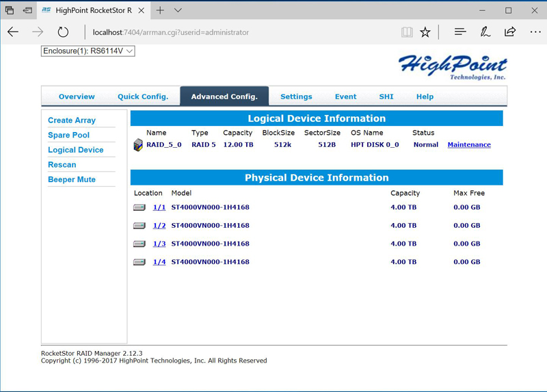This screenshot has height=392, width=547.
Task: Add this page to favorites with star
Action: click(425, 32)
